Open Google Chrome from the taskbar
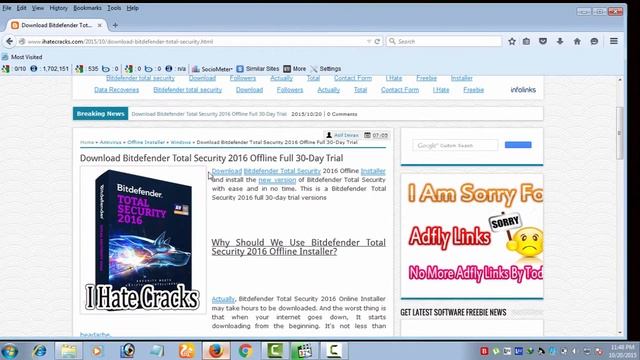640x360 pixels. point(245,351)
